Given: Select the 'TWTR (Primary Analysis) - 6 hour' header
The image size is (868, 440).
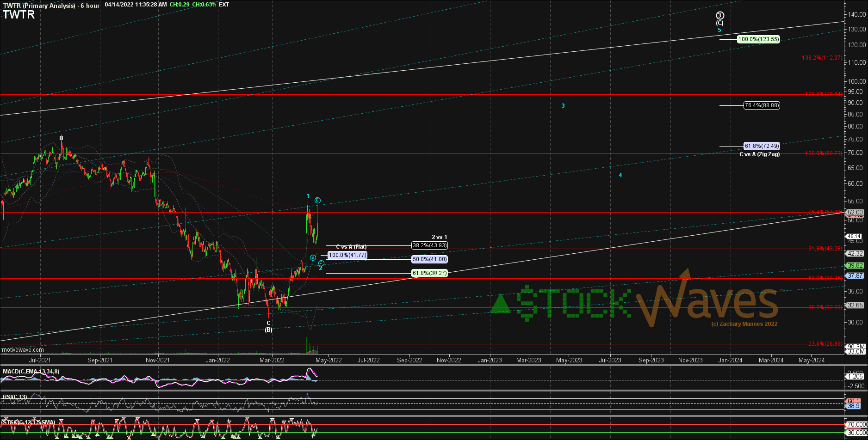Looking at the screenshot, I should tap(51, 6).
